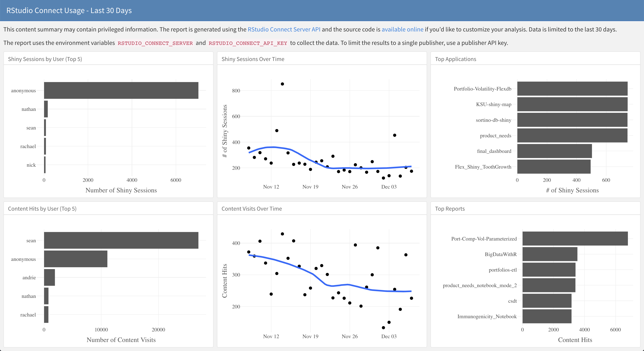
Task: Click the nathan bar in Shiny Sessions chart
Action: [x=46, y=109]
